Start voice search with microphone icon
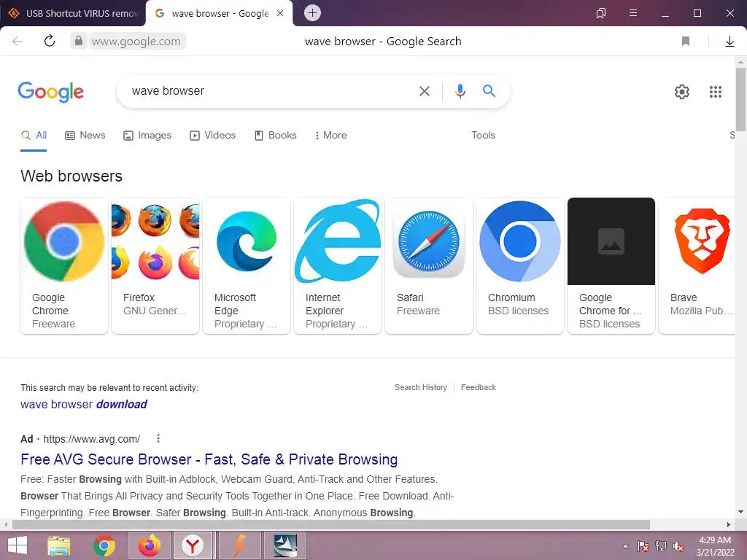The width and height of the screenshot is (747, 560). 460,91
